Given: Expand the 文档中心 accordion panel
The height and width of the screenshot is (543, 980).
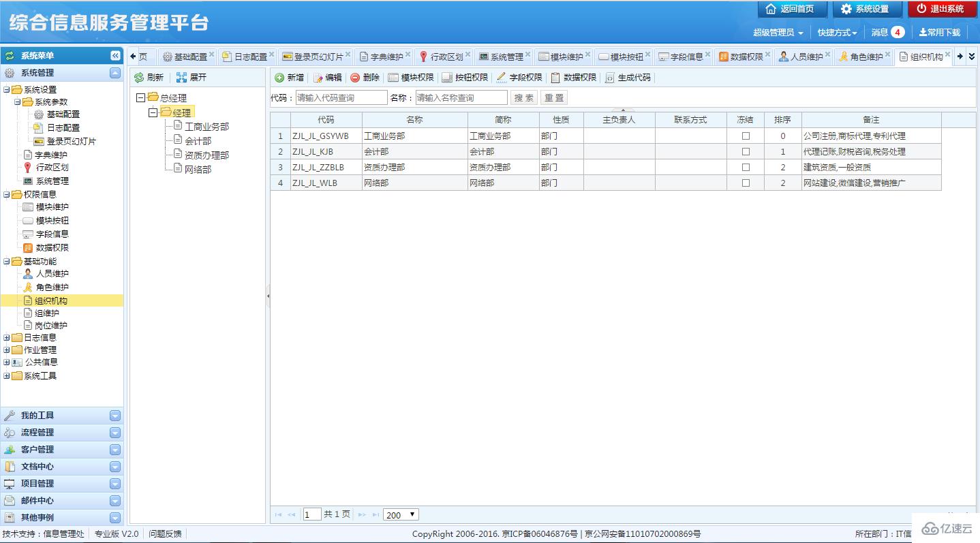Looking at the screenshot, I should coord(115,467).
